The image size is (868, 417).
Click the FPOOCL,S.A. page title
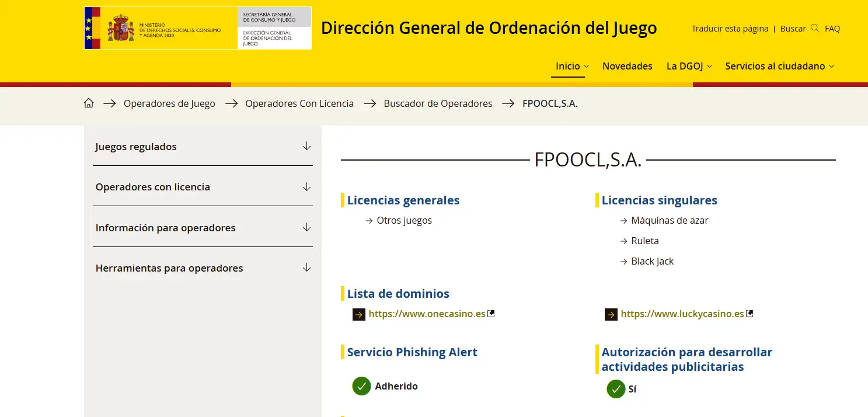[x=588, y=160]
